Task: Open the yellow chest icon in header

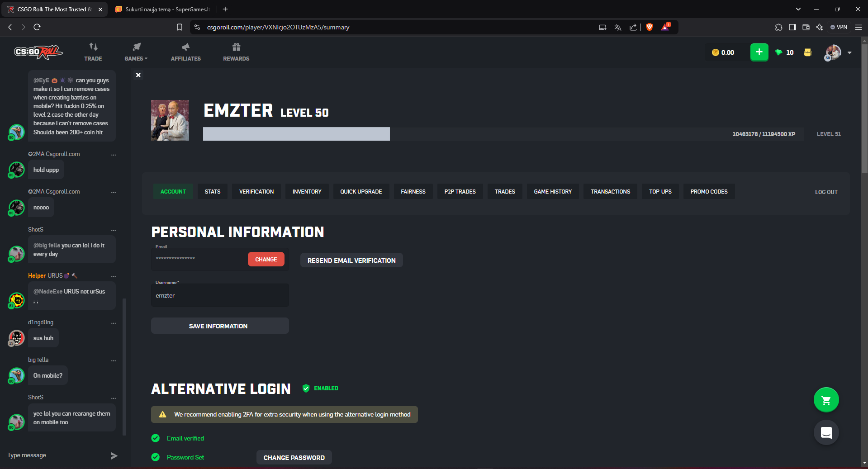Action: [807, 52]
